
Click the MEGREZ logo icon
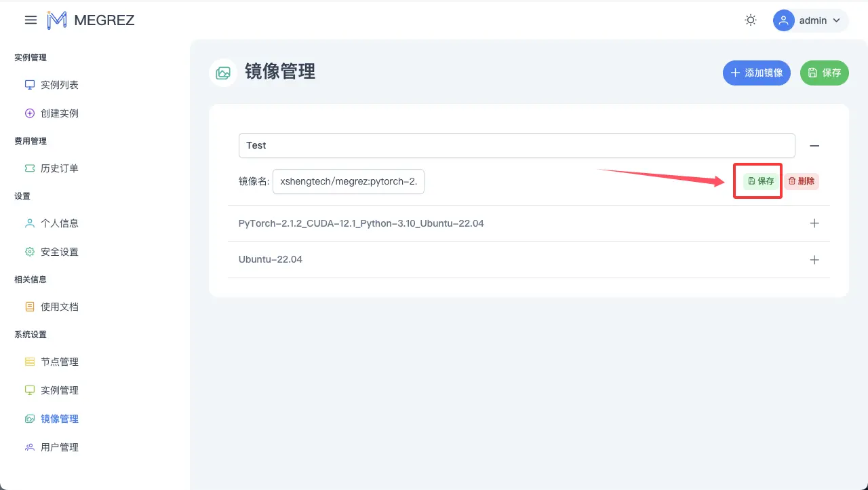[57, 20]
